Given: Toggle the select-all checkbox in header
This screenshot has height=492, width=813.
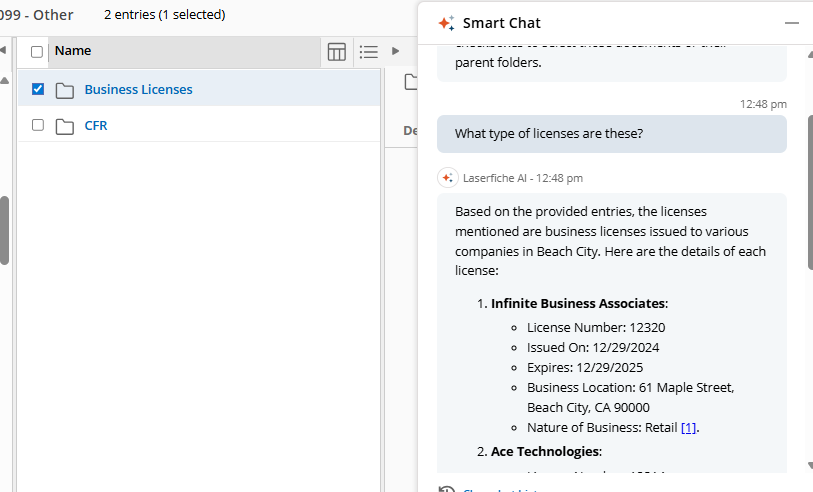Looking at the screenshot, I should [37, 52].
